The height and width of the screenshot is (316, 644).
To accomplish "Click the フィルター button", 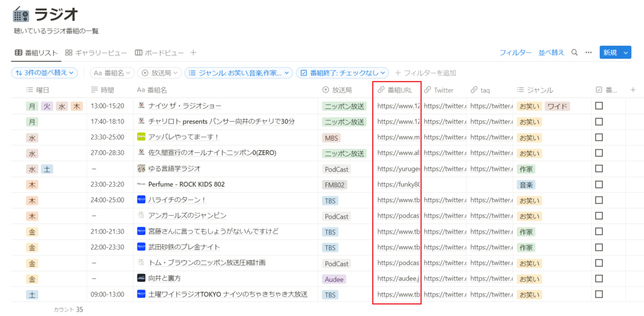I will 515,53.
